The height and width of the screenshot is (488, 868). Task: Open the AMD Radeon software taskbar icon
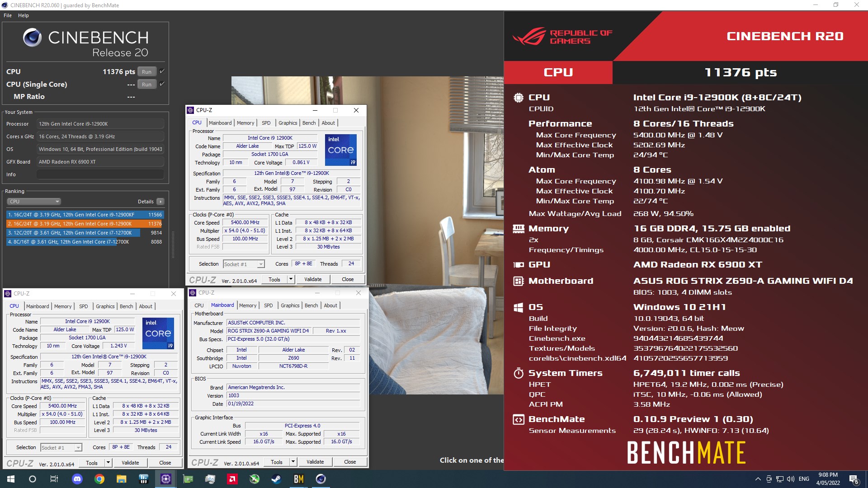point(232,479)
